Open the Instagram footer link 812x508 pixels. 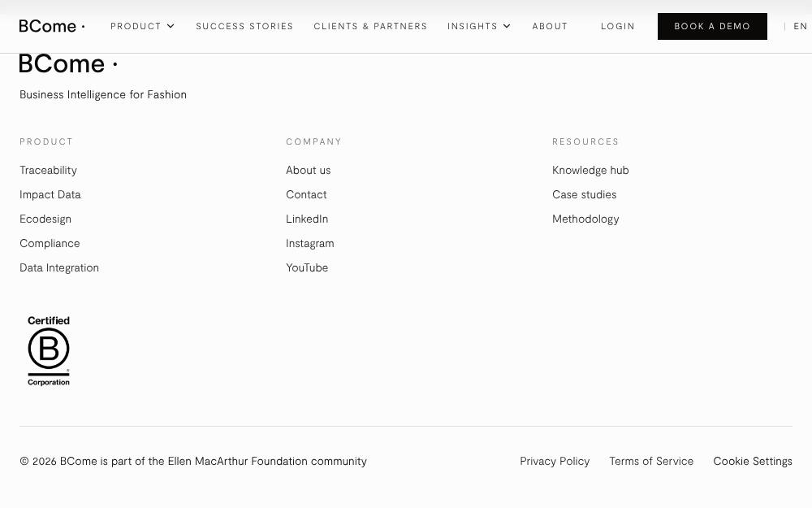pos(309,243)
